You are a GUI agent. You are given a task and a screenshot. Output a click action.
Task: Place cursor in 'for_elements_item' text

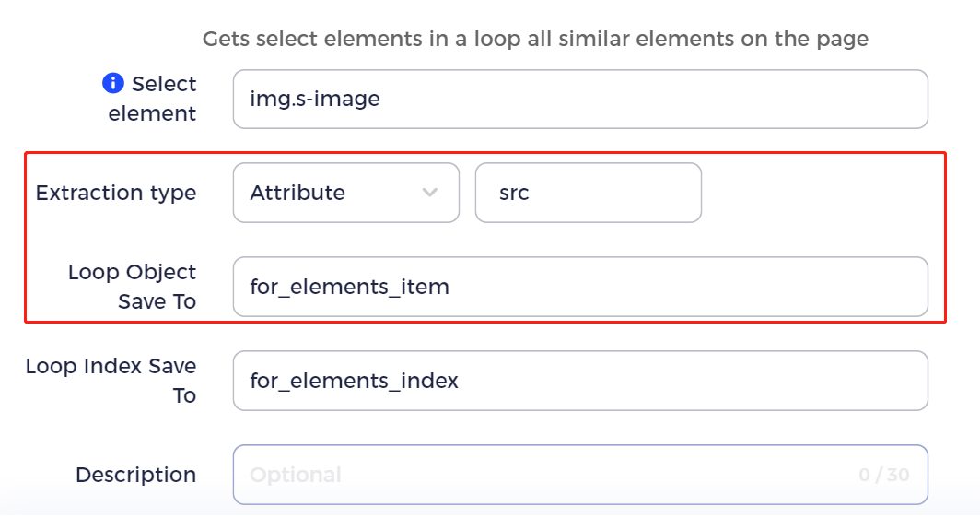coord(349,287)
